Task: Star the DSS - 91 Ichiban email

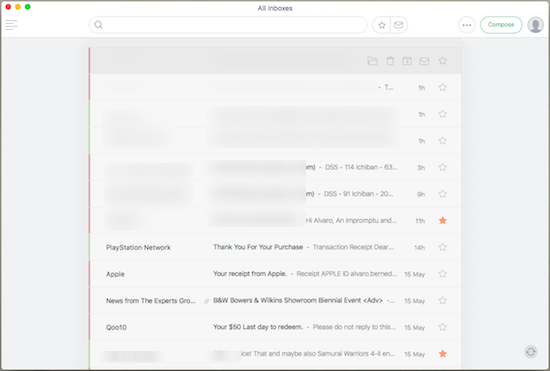Action: click(443, 194)
